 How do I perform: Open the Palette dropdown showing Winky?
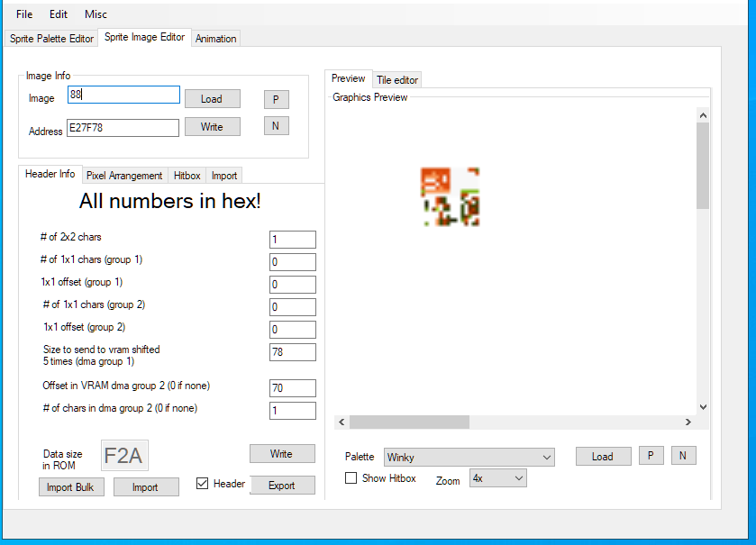[469, 458]
